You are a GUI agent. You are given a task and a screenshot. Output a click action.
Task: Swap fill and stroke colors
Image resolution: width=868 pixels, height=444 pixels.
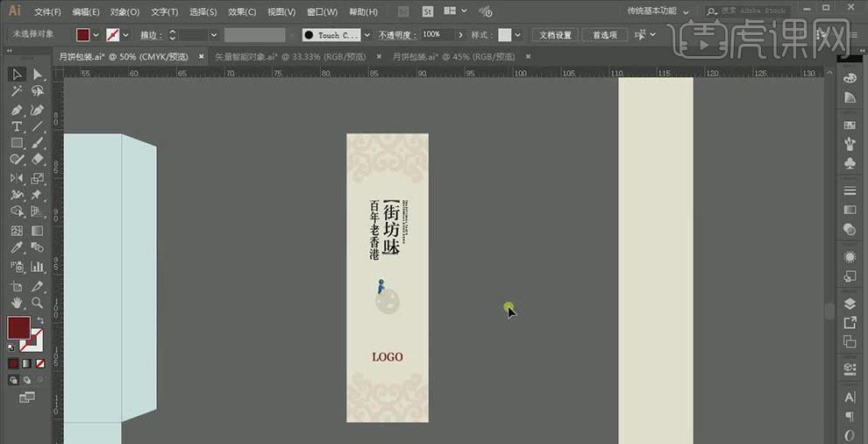(x=40, y=321)
